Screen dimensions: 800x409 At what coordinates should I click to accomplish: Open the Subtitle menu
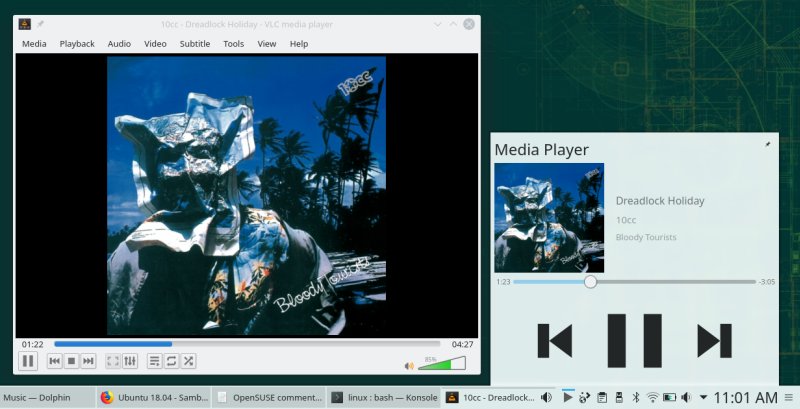pyautogui.click(x=195, y=44)
